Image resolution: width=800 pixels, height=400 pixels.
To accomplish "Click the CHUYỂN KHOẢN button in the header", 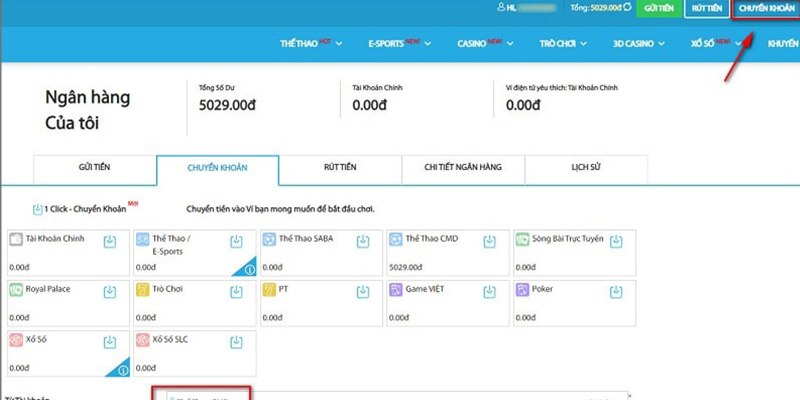I will pos(766,9).
